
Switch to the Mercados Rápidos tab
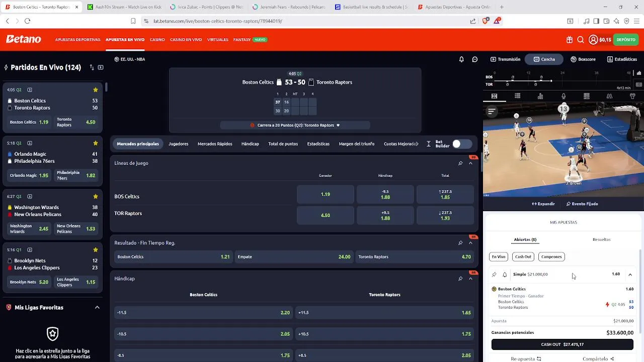pos(215,144)
